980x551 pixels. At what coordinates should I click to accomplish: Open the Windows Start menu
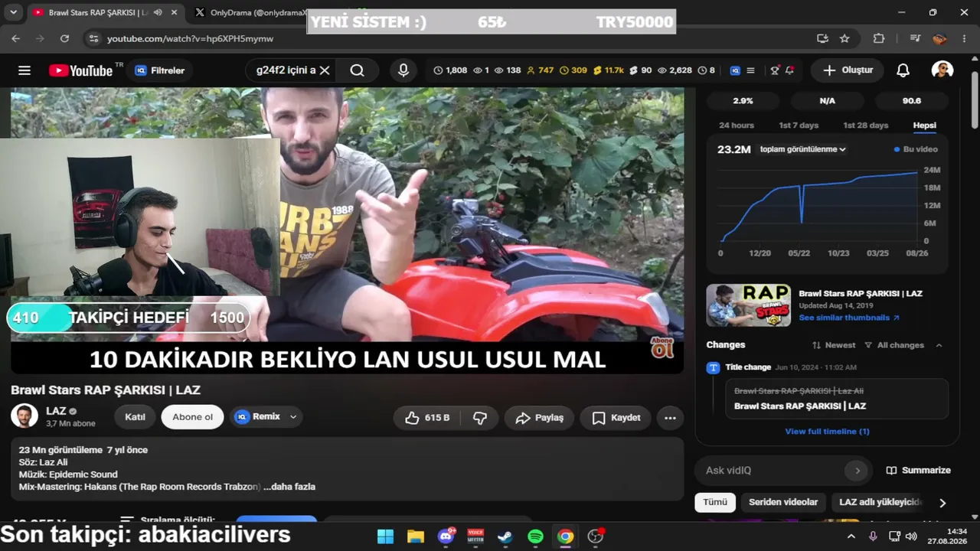coord(385,536)
